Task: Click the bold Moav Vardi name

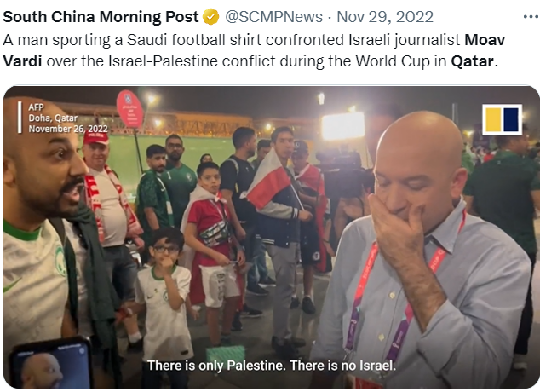Action: (x=254, y=50)
